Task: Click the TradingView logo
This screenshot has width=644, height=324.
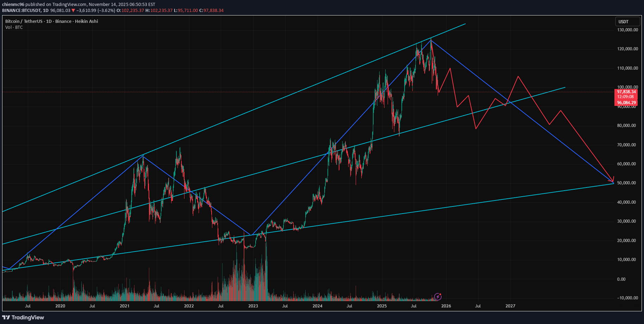Action: click(x=23, y=318)
